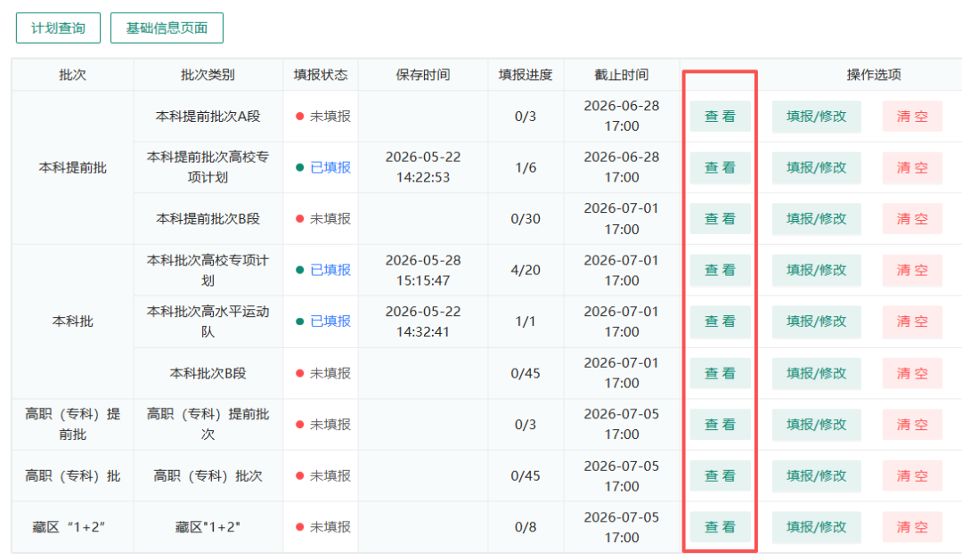Viewport: 962px width, 560px height.
Task: Click 填报/修改 for 高职（专科）提前批次
Action: click(x=816, y=425)
